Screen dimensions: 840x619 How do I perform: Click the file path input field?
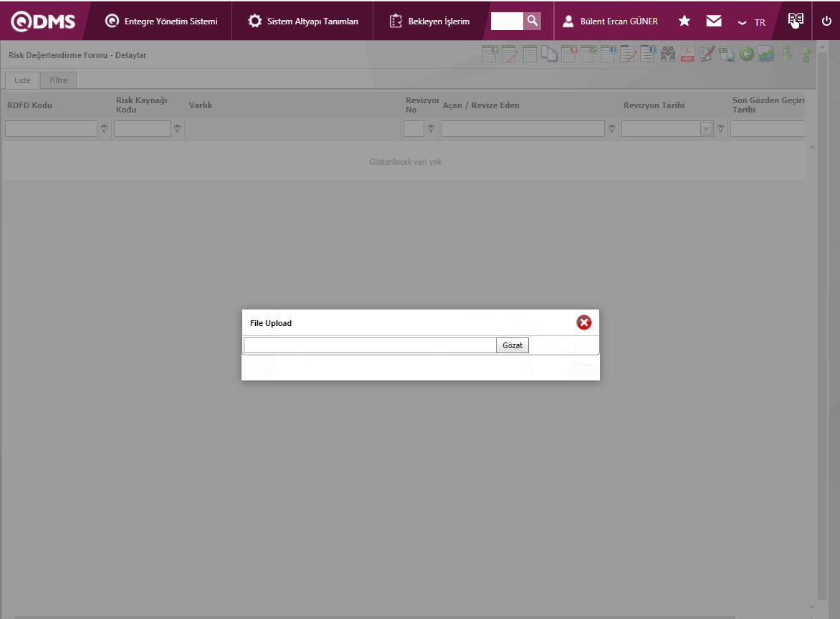369,345
